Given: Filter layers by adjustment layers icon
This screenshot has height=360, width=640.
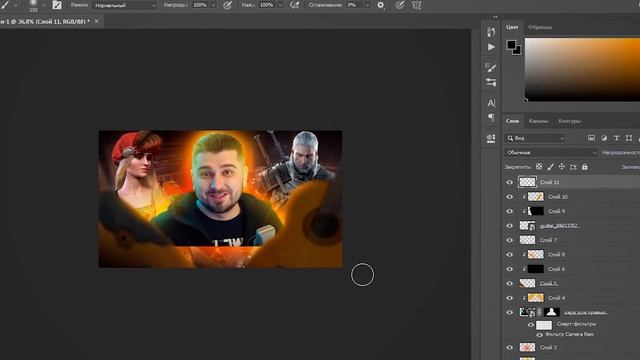Looking at the screenshot, I should point(604,138).
